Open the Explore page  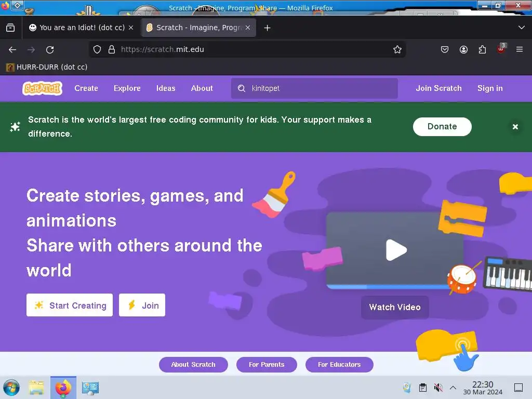point(127,88)
